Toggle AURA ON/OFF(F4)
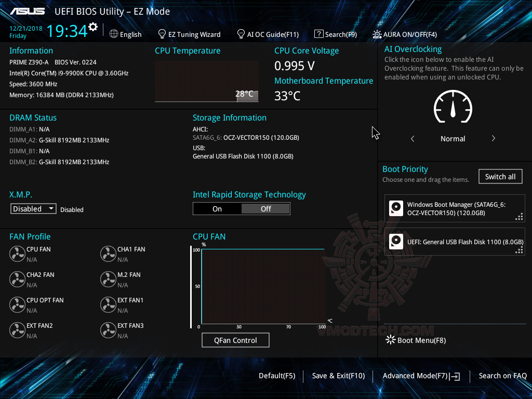 (x=410, y=34)
